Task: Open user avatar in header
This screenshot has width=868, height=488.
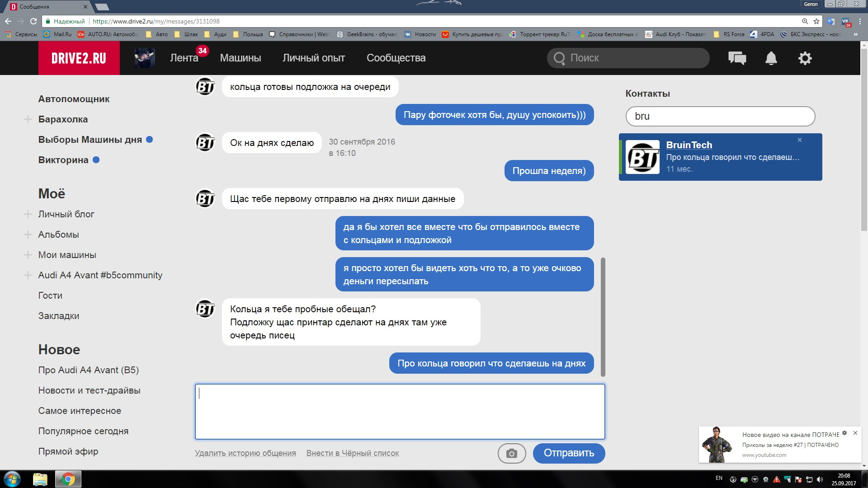Action: click(x=145, y=58)
